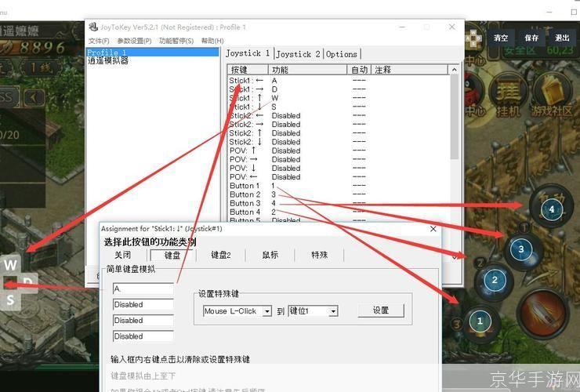Open the 挂机 auto-play icon in game

point(508,95)
